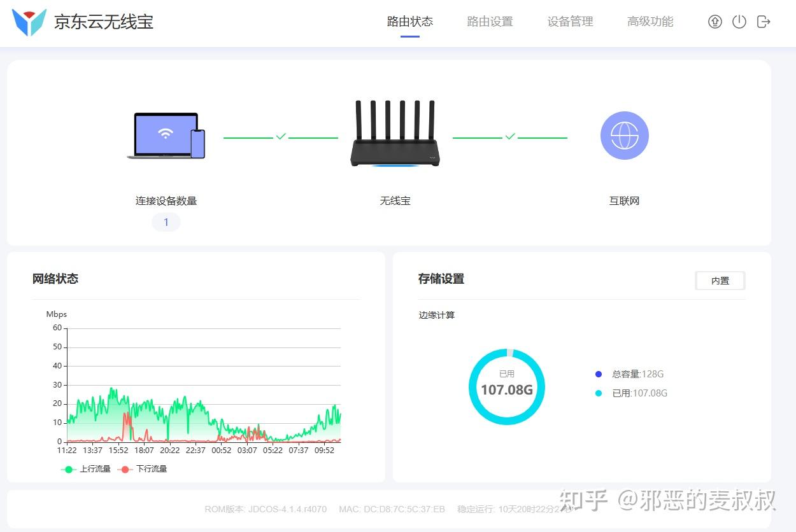Click the 边缘计算 label
This screenshot has width=796, height=532.
pos(437,314)
